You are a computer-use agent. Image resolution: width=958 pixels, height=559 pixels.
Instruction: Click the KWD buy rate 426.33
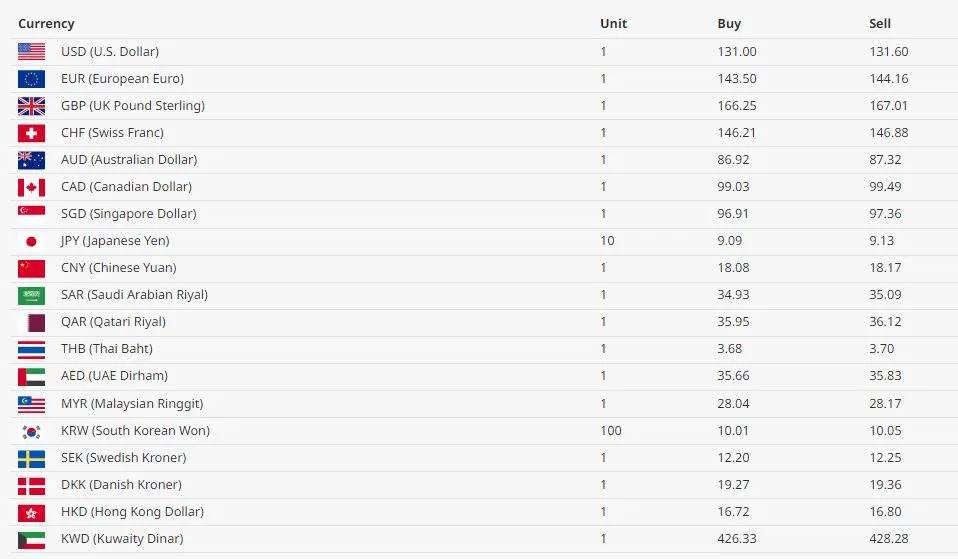click(x=737, y=539)
